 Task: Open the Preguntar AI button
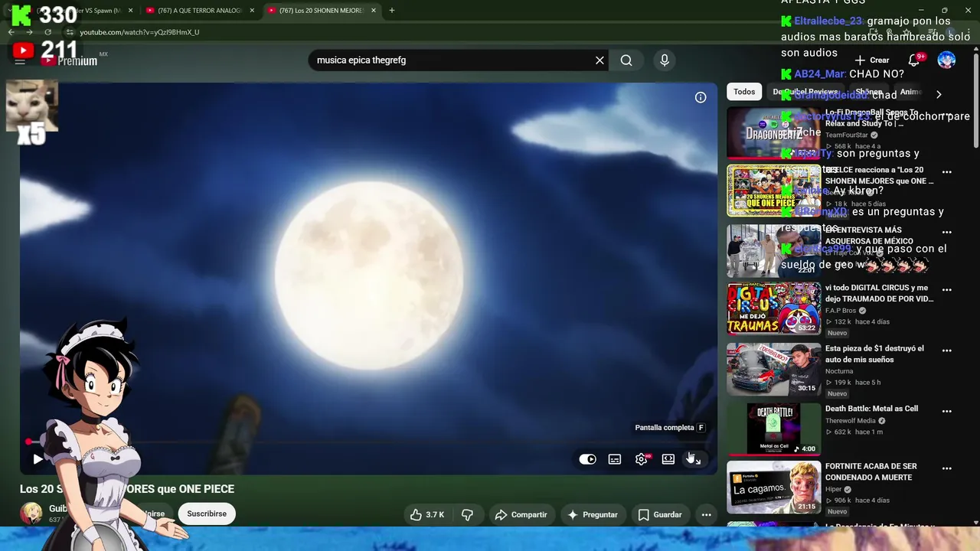coord(593,515)
